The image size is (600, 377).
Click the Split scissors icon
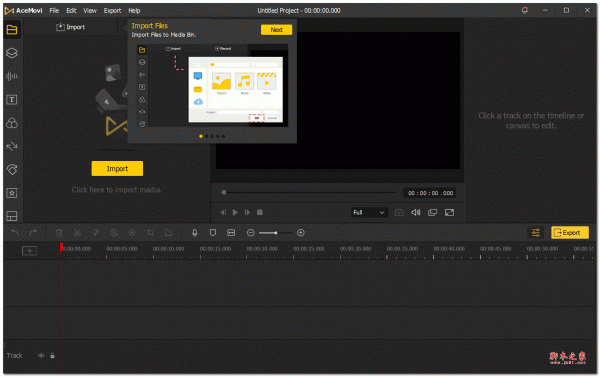[77, 233]
